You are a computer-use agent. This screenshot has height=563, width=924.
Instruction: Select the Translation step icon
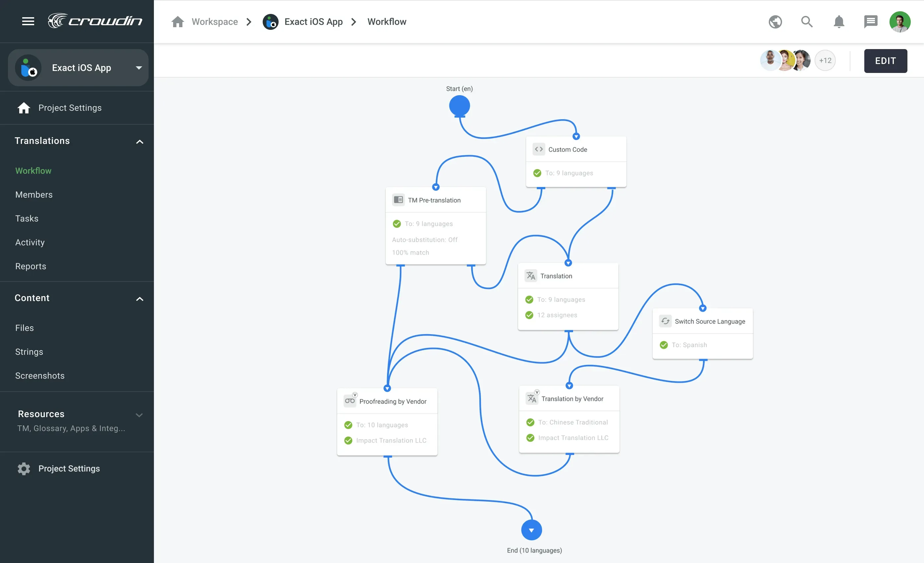click(531, 276)
